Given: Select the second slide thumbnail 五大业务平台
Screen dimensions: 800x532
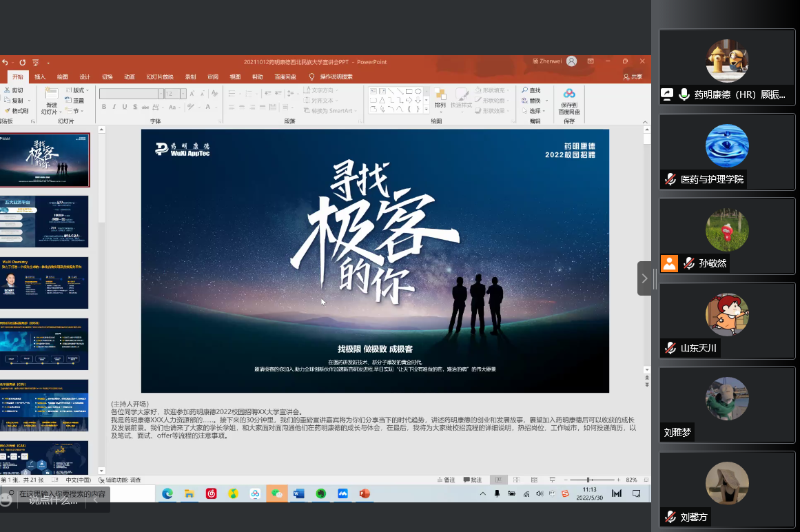Looking at the screenshot, I should [x=45, y=221].
